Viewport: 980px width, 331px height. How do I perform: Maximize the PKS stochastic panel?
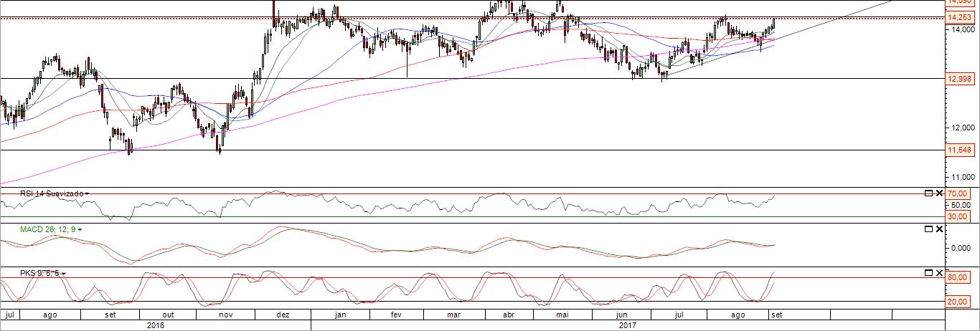tap(928, 273)
